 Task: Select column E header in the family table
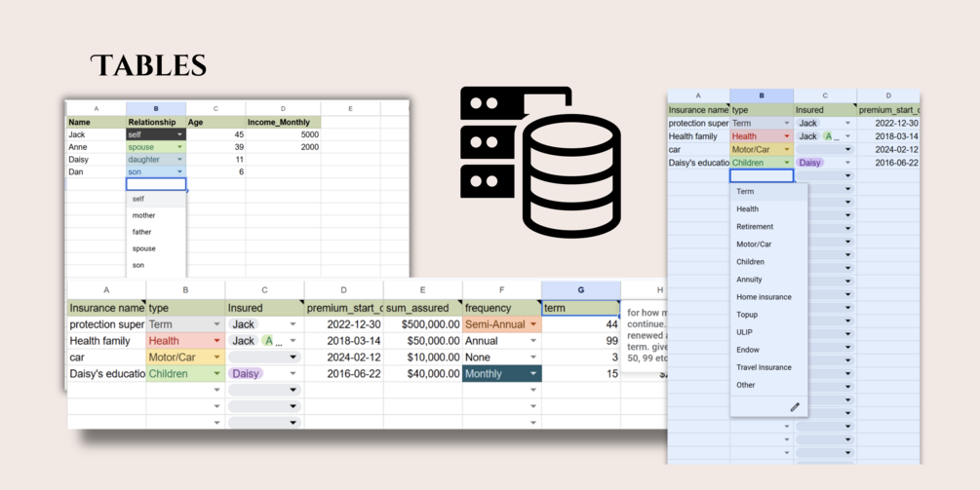coord(351,108)
